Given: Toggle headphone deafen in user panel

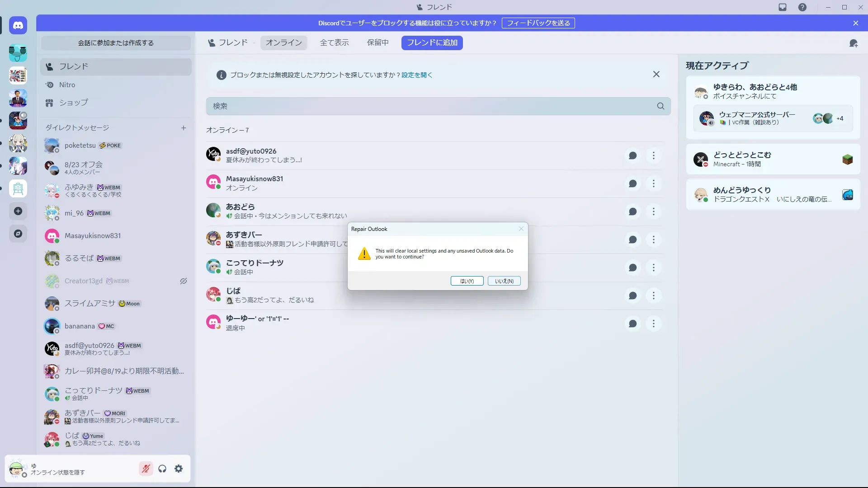Looking at the screenshot, I should coord(162,469).
